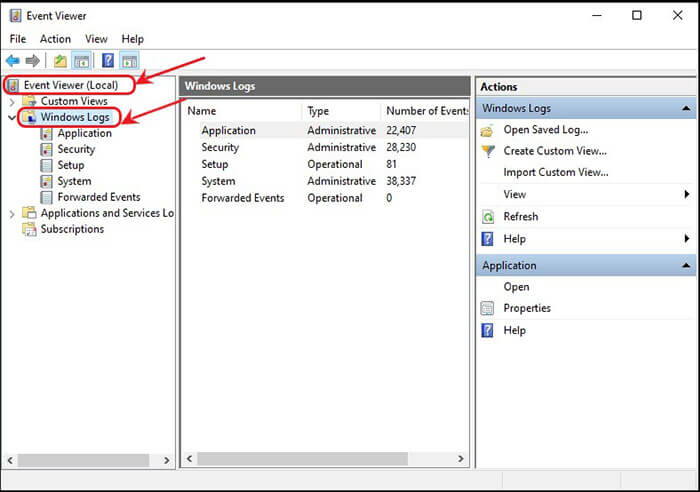The height and width of the screenshot is (492, 700).
Task: Expand Applications and Services Logs node
Action: 12,214
